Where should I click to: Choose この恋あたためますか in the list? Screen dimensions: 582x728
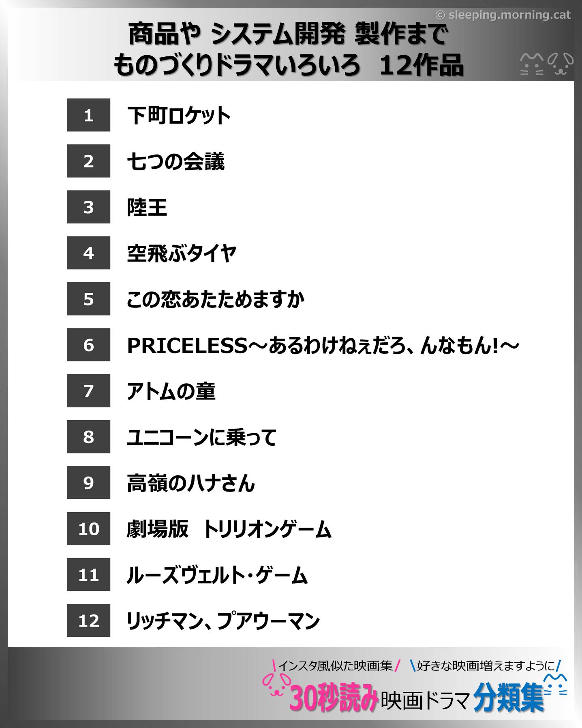pyautogui.click(x=215, y=299)
